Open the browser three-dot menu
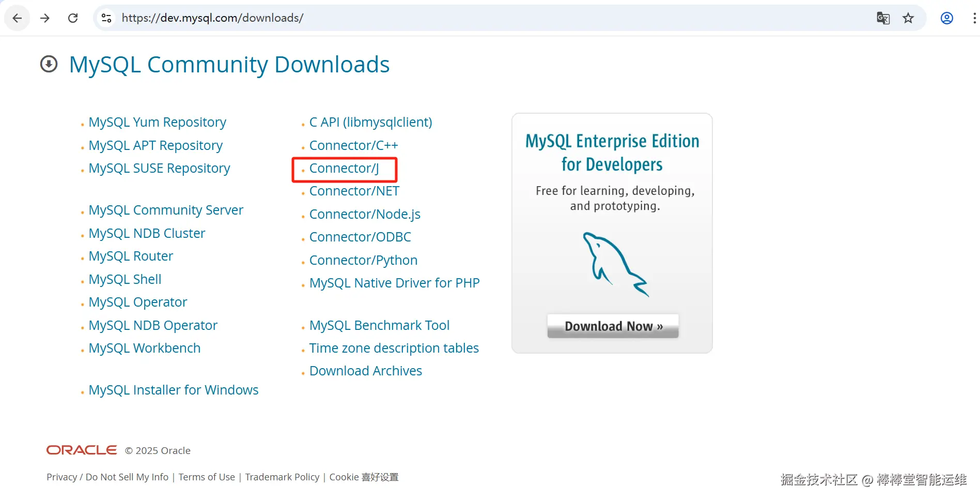Viewport: 980px width, 500px height. click(974, 18)
